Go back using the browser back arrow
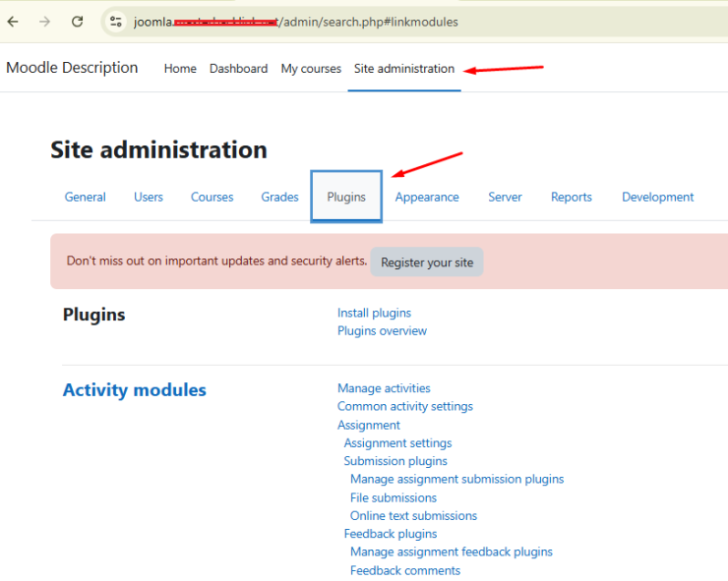This screenshot has height=581, width=728. [13, 22]
